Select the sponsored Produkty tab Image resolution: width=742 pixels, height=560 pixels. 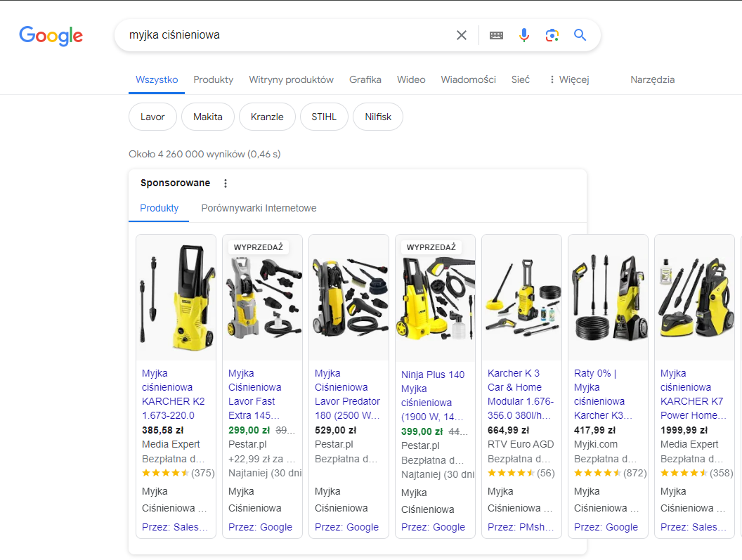(x=159, y=208)
